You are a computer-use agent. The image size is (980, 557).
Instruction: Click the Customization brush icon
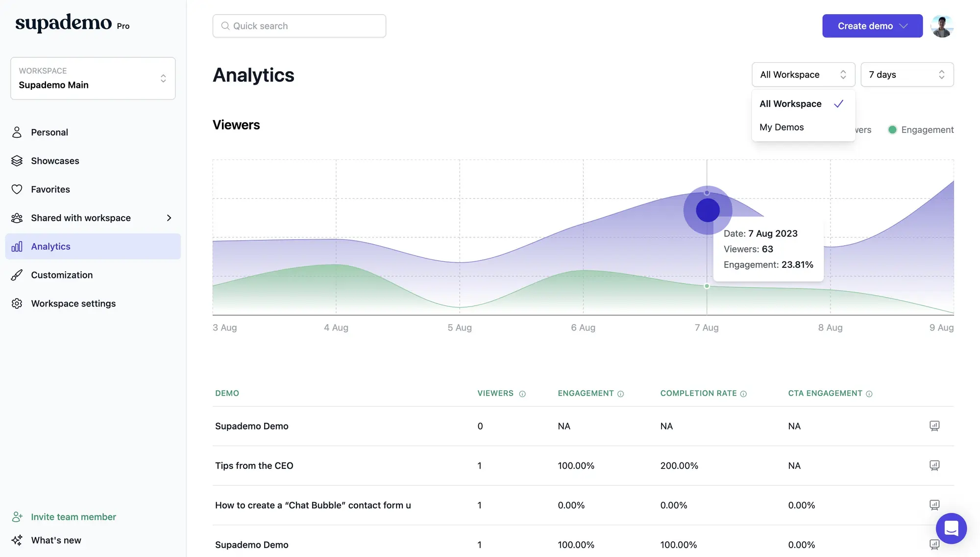(x=17, y=275)
